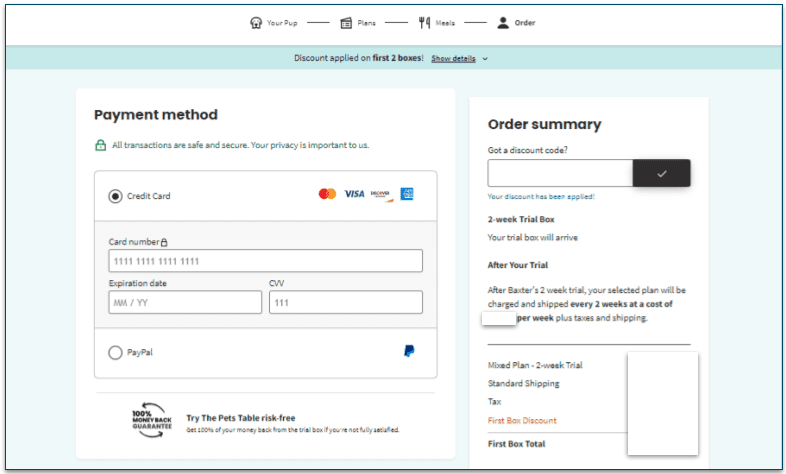786x474 pixels.
Task: Expand discount details chevron in banner
Action: 485,59
